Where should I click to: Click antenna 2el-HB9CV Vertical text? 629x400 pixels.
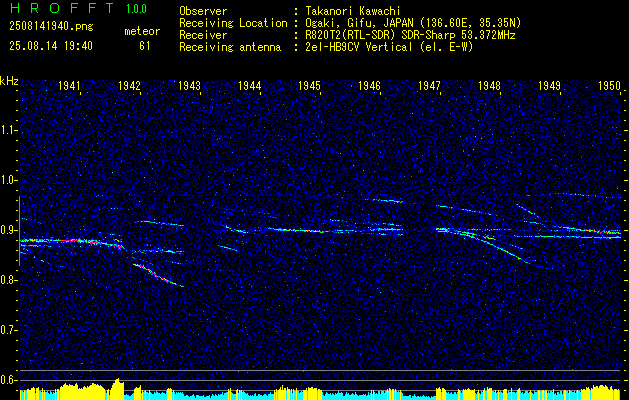point(389,47)
